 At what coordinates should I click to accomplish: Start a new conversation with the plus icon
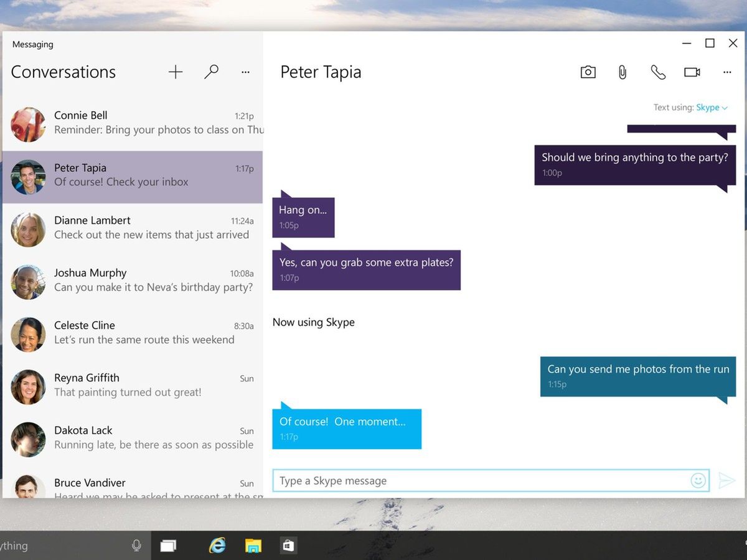[175, 72]
